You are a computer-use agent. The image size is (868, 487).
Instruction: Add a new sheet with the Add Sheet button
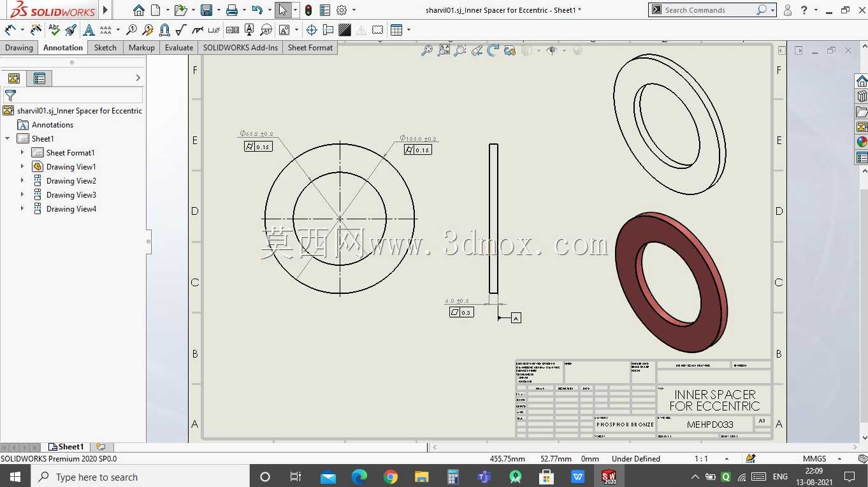click(x=101, y=447)
